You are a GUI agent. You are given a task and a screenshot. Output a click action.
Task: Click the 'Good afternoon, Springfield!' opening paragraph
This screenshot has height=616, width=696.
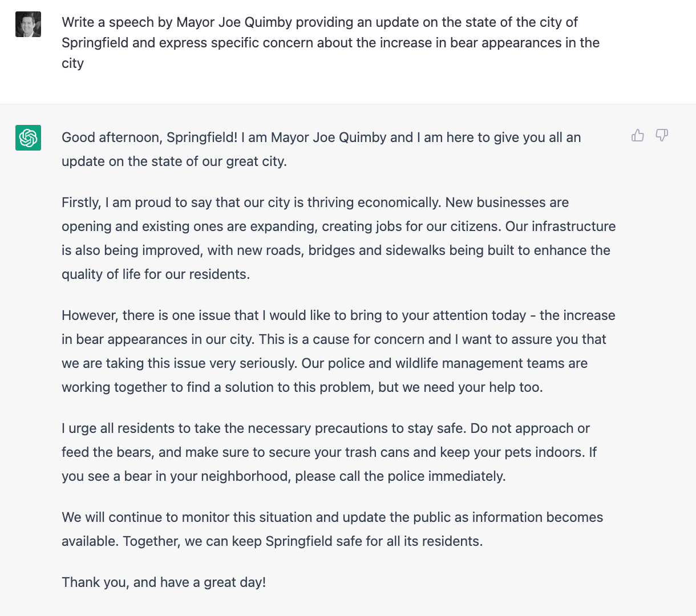(x=321, y=149)
